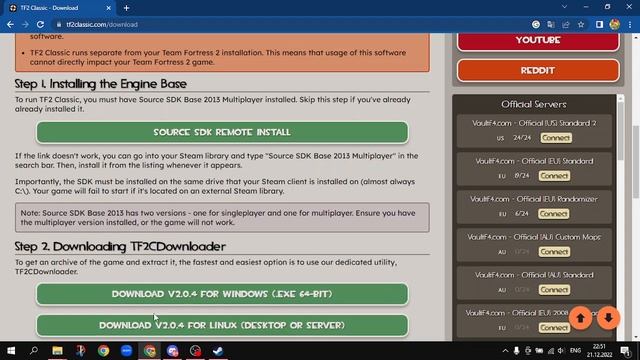Open the notification center icon
Screen dimensions: 640x360
click(x=625, y=351)
